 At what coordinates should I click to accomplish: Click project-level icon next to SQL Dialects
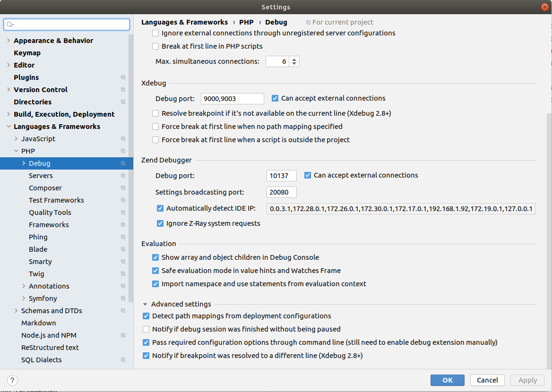click(x=123, y=359)
